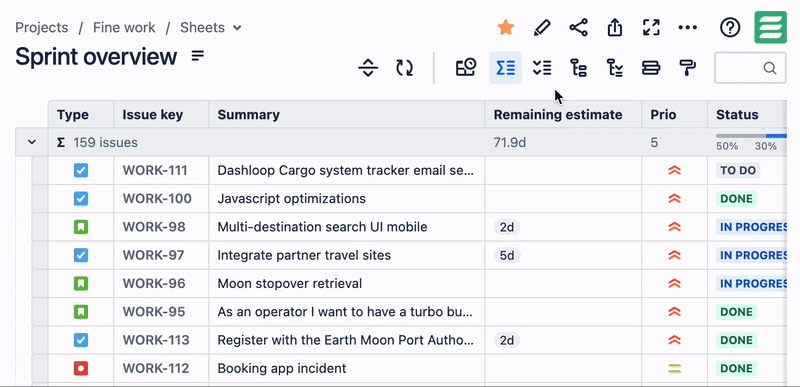Select 'Moon stopover retrieval' summary

tap(290, 283)
